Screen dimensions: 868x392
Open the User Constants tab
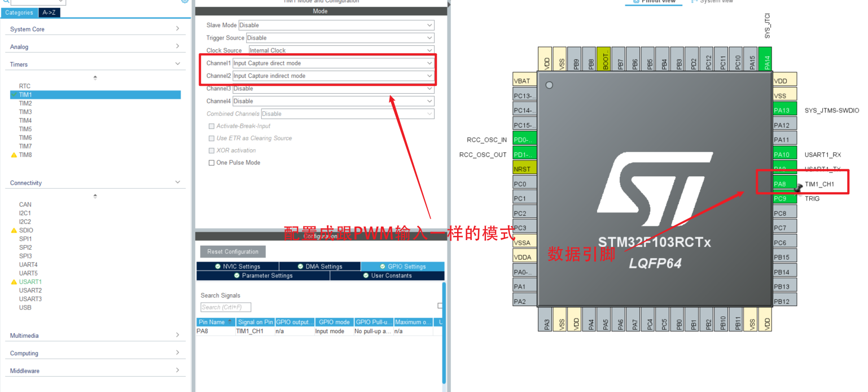[387, 276]
